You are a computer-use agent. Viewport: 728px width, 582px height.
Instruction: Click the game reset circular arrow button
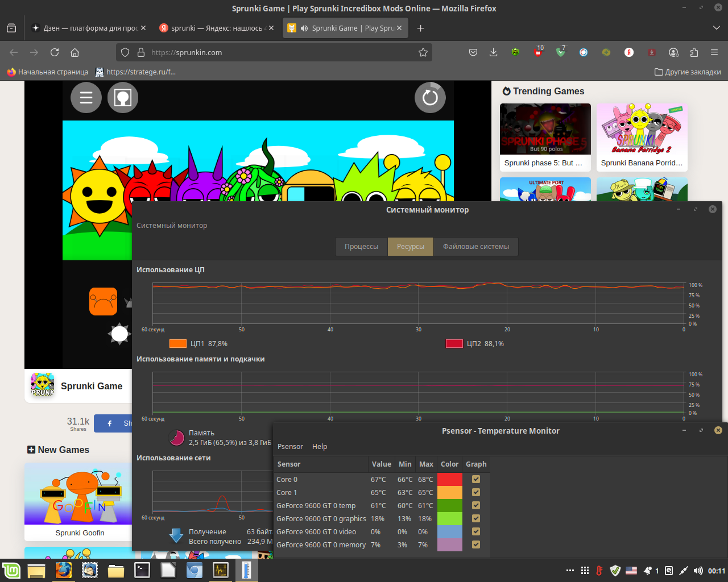(430, 98)
